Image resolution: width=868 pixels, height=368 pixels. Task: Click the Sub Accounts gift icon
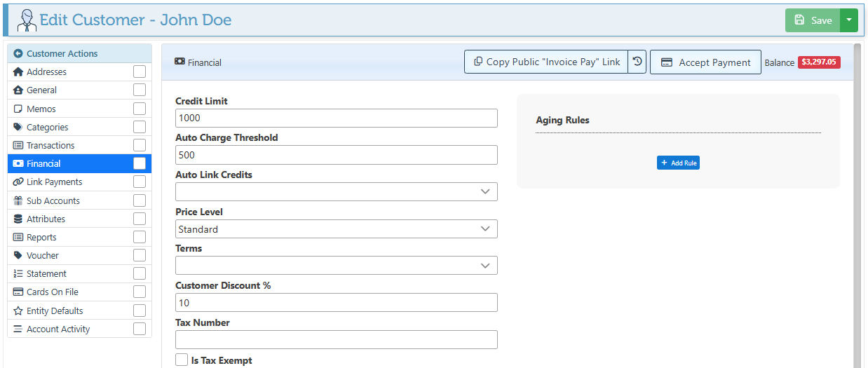pyautogui.click(x=18, y=200)
